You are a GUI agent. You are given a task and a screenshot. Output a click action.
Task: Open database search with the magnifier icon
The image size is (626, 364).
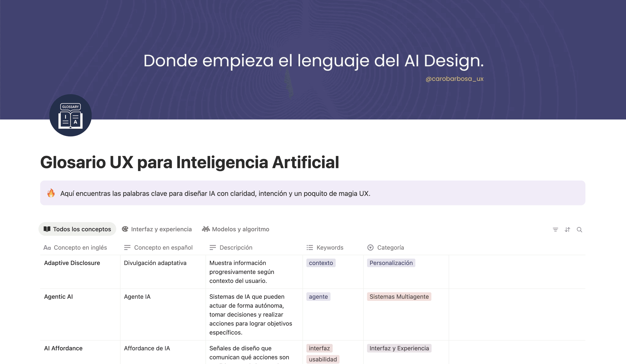tap(579, 230)
